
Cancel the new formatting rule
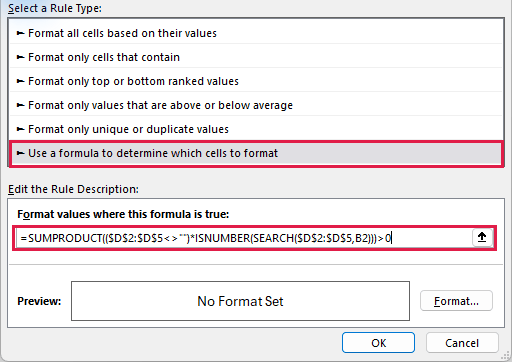(x=462, y=343)
